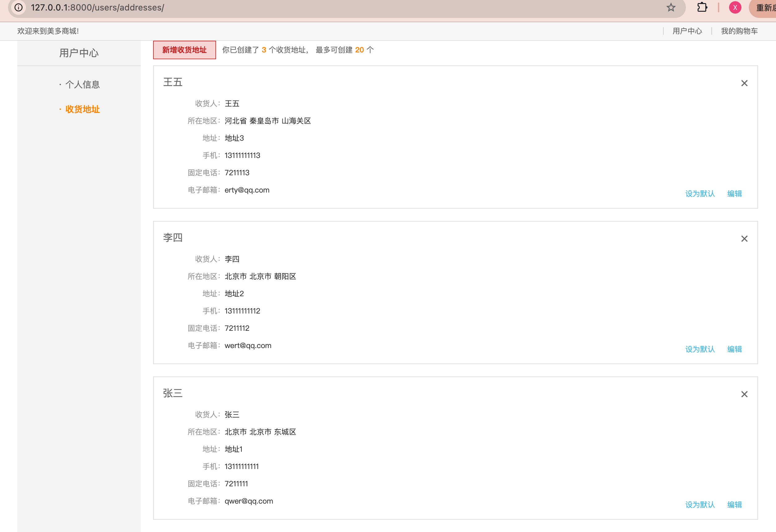This screenshot has width=776, height=532.
Task: Click address value 地址1
Action: coord(234,449)
